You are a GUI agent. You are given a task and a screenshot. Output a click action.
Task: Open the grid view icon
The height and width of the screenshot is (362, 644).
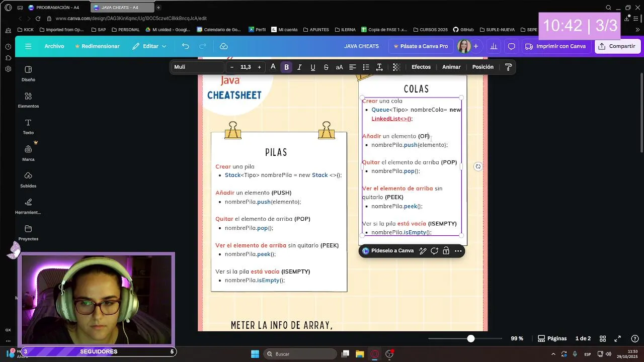point(603,339)
